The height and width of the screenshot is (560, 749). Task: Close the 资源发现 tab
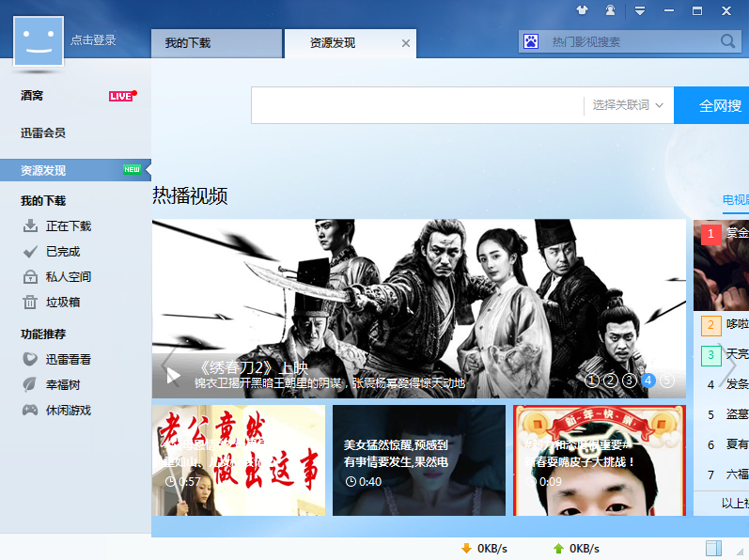coord(406,43)
